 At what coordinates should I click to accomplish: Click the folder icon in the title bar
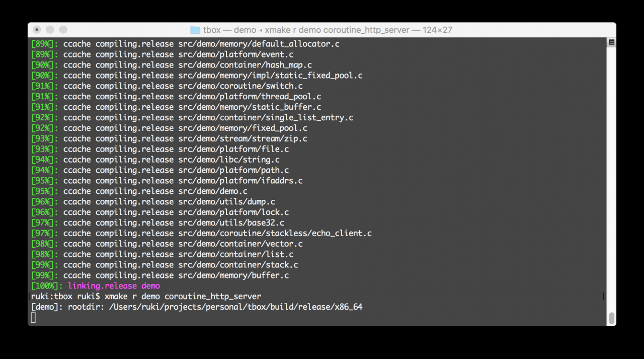pyautogui.click(x=195, y=30)
